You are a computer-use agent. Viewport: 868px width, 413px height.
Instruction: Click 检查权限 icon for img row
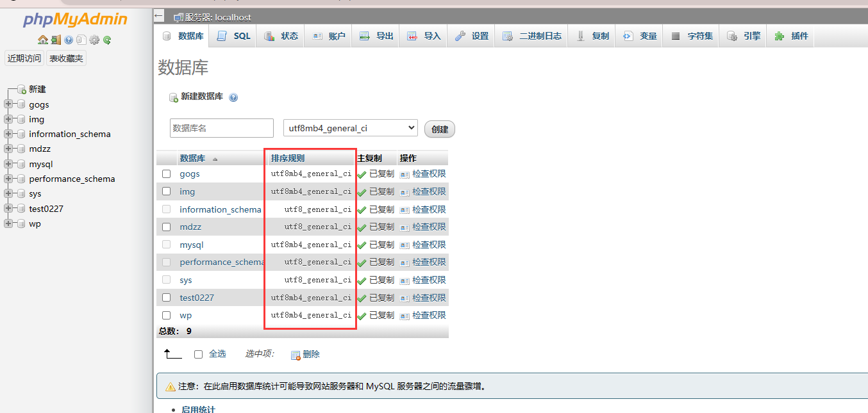[405, 191]
